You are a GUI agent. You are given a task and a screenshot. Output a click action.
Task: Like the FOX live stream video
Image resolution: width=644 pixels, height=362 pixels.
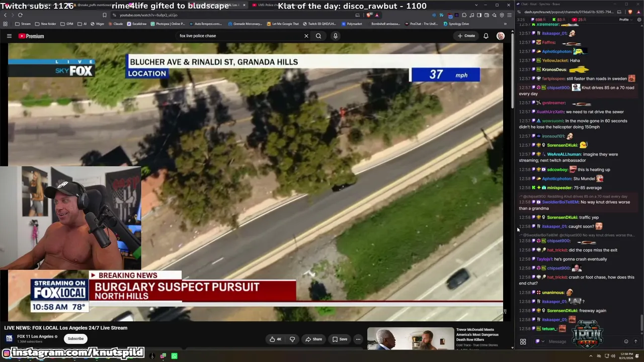pyautogui.click(x=275, y=339)
